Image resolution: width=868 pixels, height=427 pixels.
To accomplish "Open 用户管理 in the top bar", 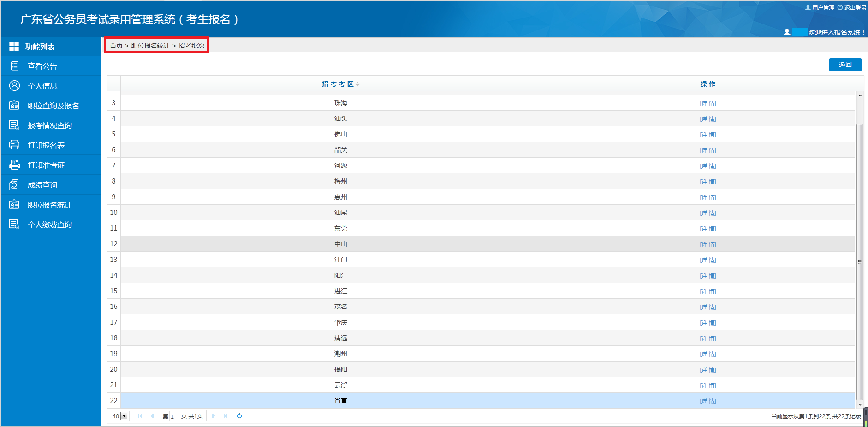I will [x=820, y=7].
